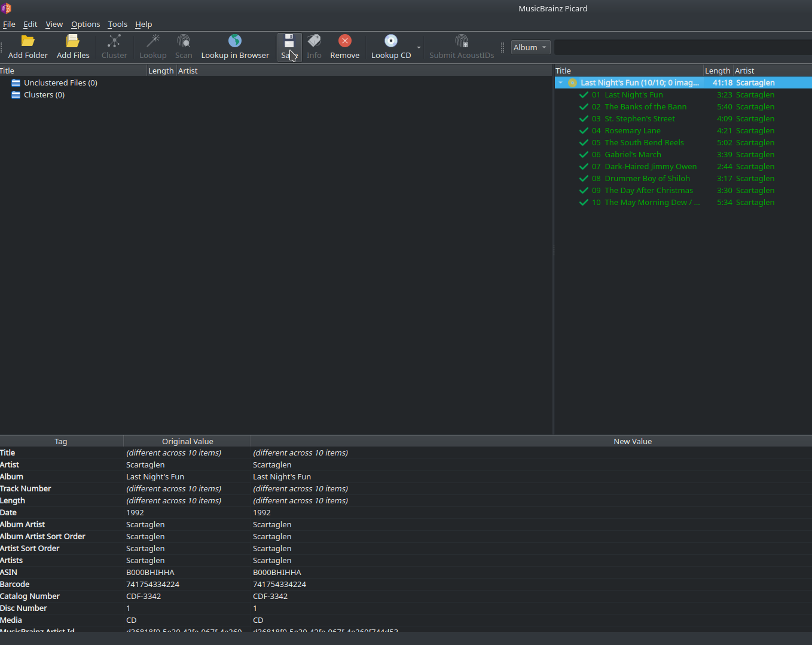The width and height of the screenshot is (812, 645).
Task: Click the ASIN new value B000BHIHHA
Action: (x=277, y=572)
